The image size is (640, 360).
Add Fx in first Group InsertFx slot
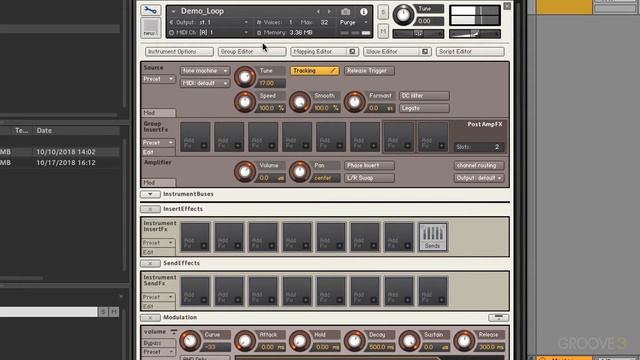pos(195,137)
